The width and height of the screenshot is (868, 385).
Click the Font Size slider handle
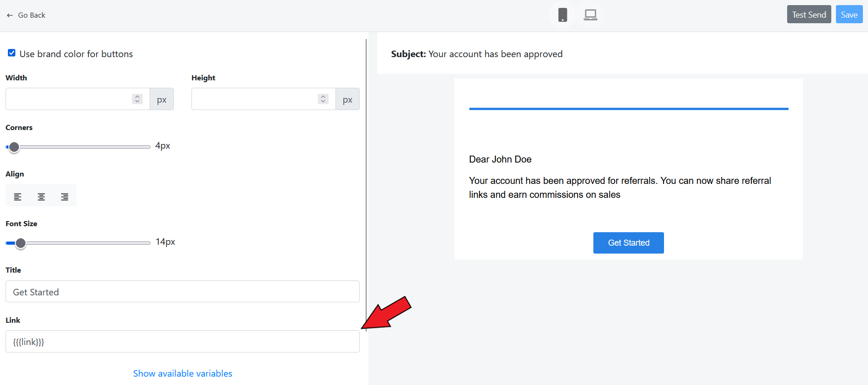point(20,243)
